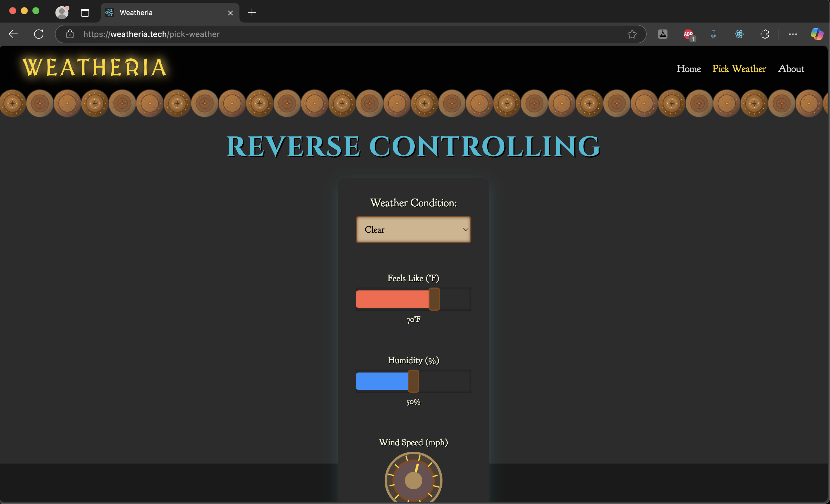Open the browser profile avatar
Viewport: 830px width, 504px height.
[x=62, y=12]
